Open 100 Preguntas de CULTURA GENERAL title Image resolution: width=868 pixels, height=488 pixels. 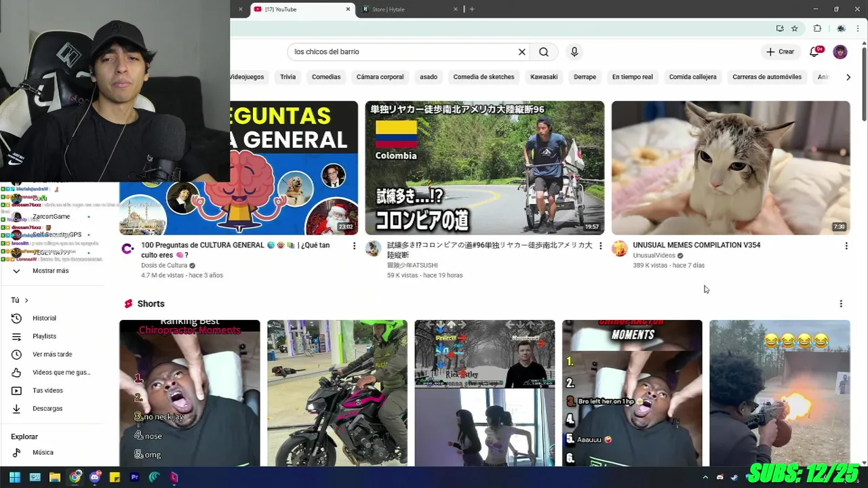[236, 249]
